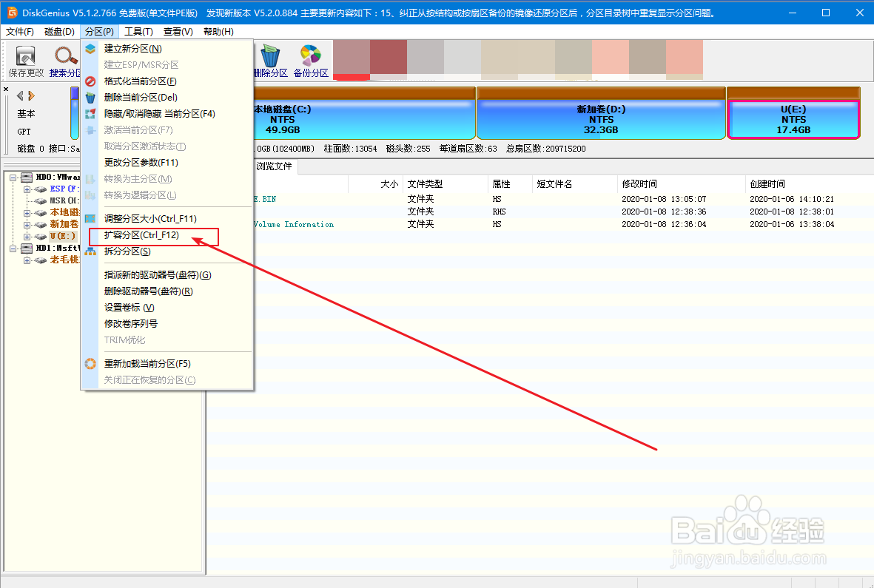Open 查看(V) menu
874x588 pixels.
tap(178, 32)
